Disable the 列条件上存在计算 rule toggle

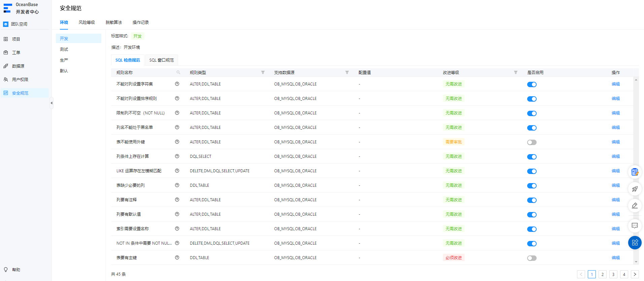[532, 157]
